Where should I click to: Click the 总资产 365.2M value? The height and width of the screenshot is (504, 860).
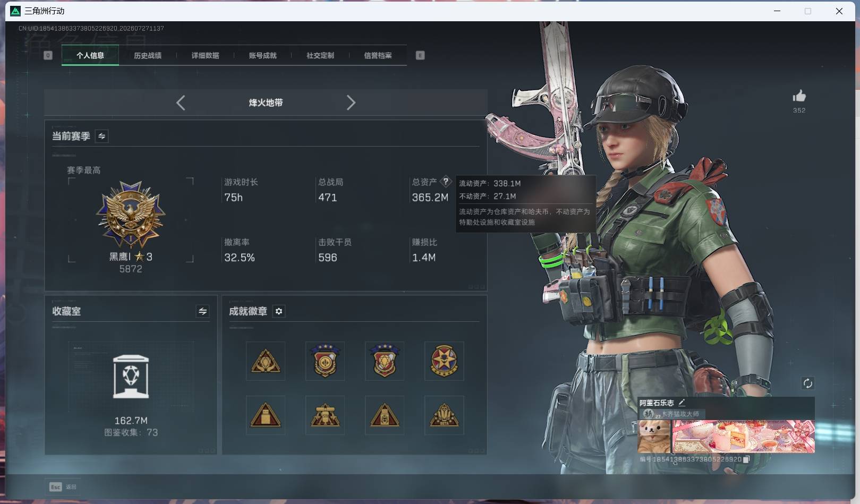point(430,198)
